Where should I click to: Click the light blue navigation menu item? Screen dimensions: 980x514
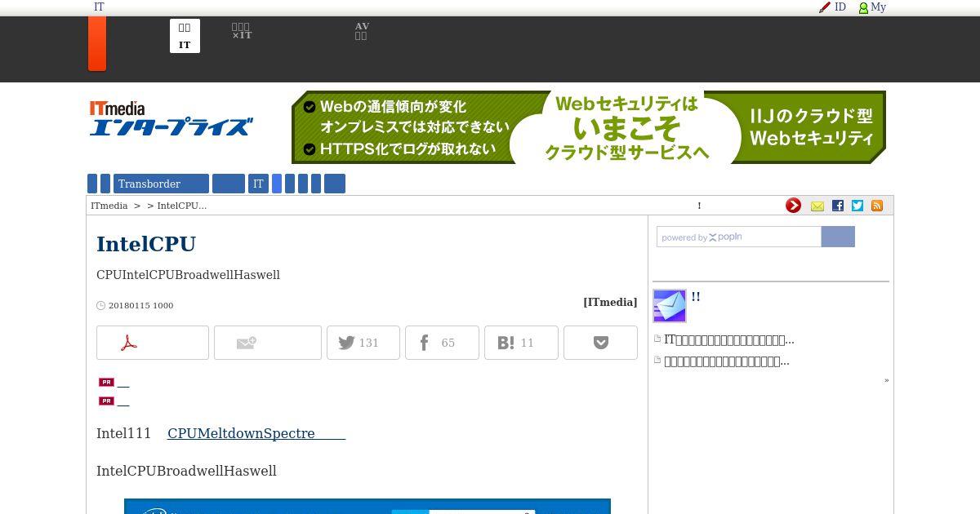pos(277,184)
